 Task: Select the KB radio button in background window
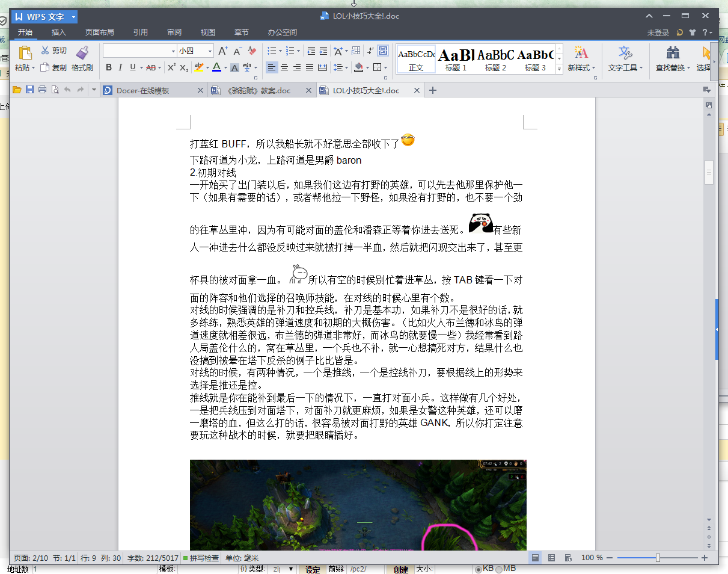click(479, 569)
